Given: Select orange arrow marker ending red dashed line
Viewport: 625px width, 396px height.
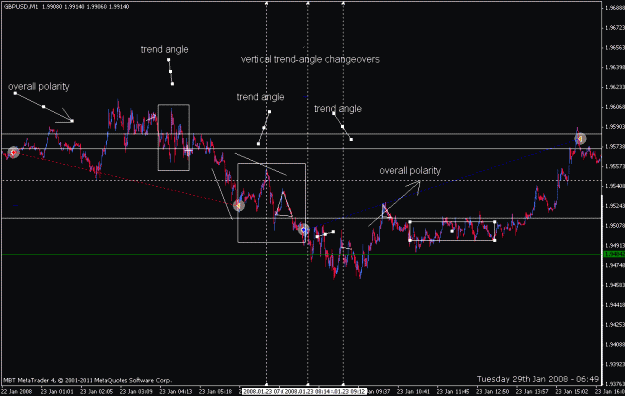Looking at the screenshot, I should pos(238,205).
